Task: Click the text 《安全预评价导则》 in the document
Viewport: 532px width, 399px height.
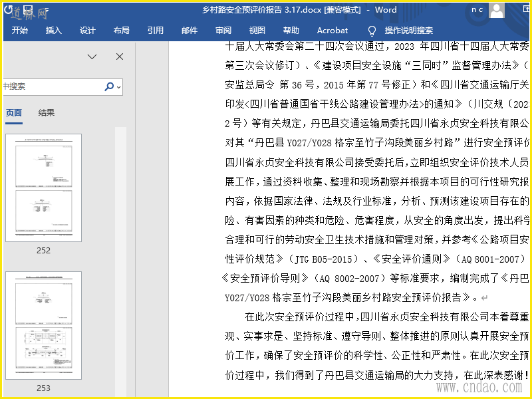Action: point(264,279)
